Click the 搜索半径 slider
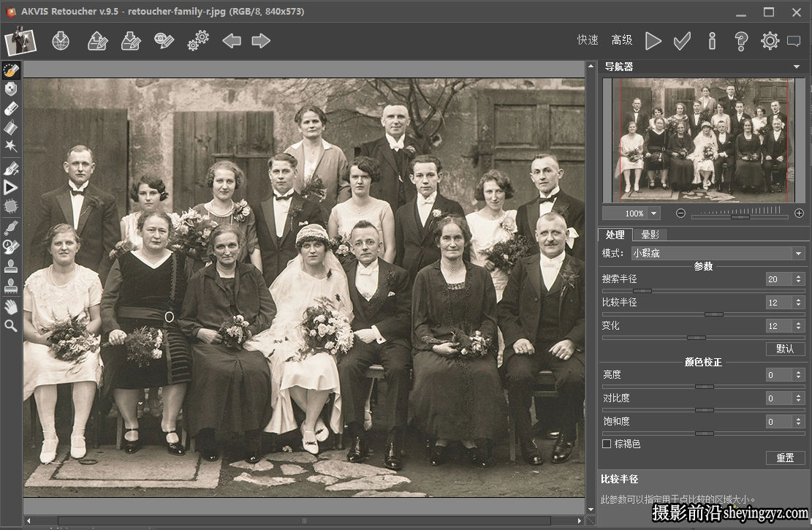The image size is (812, 530). click(703, 291)
